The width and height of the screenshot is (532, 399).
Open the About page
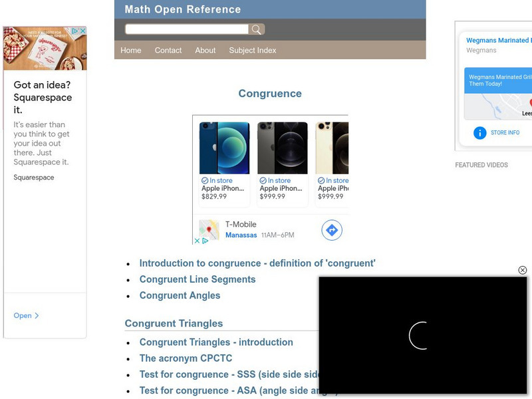(x=205, y=51)
